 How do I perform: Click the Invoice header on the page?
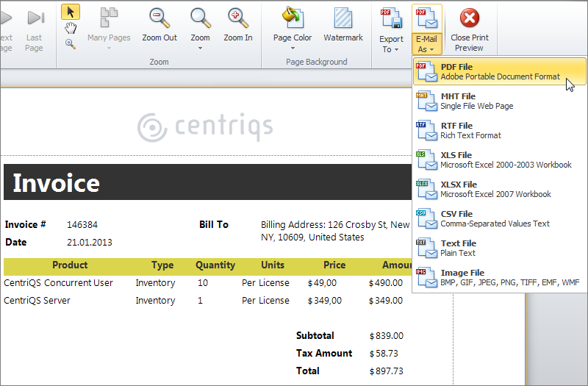[x=57, y=183]
